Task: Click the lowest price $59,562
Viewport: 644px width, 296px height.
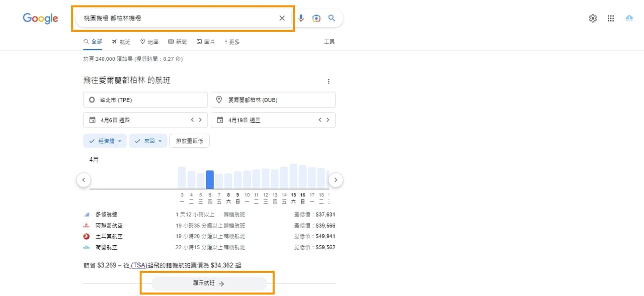Action: pos(326,247)
